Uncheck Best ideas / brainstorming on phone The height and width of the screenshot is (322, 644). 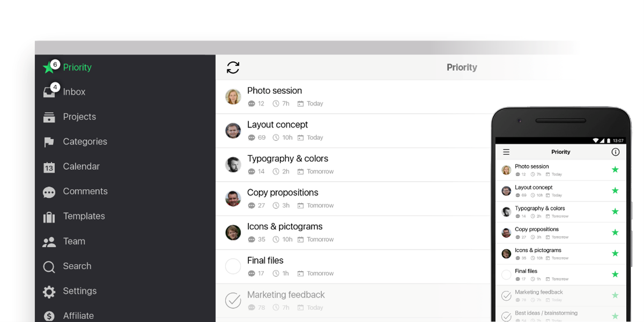(x=506, y=316)
